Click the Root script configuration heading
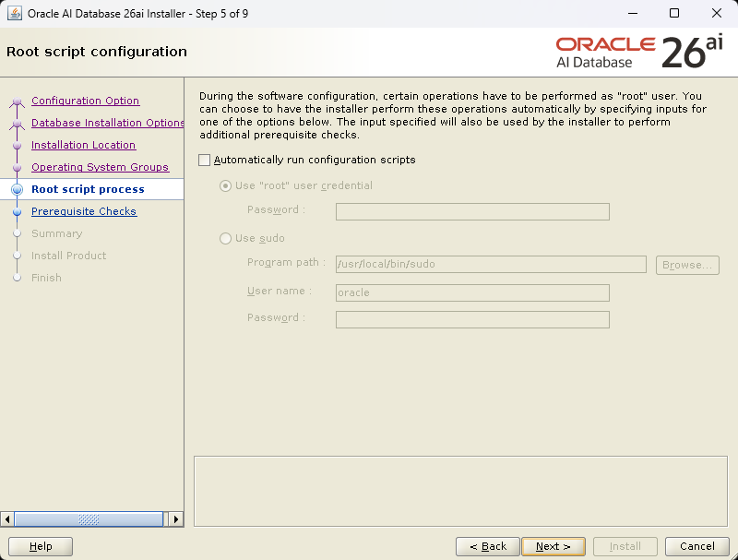Image resolution: width=738 pixels, height=560 pixels. (97, 52)
